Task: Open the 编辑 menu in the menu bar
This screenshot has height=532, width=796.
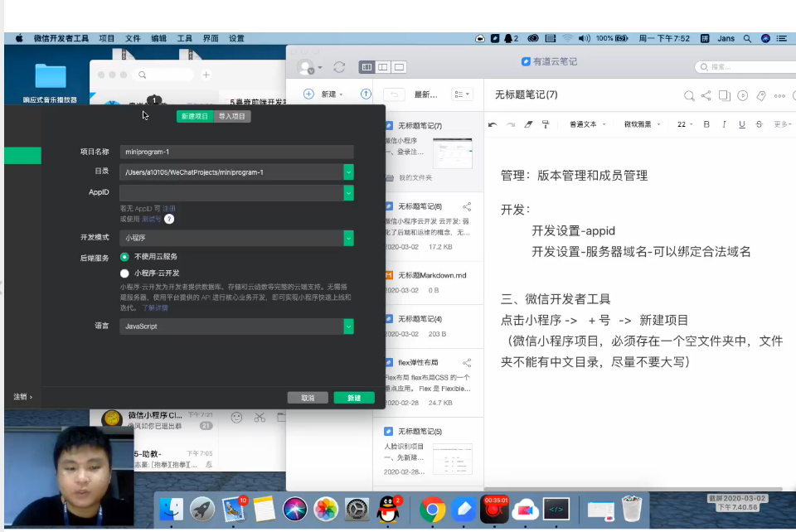Action: pos(158,39)
